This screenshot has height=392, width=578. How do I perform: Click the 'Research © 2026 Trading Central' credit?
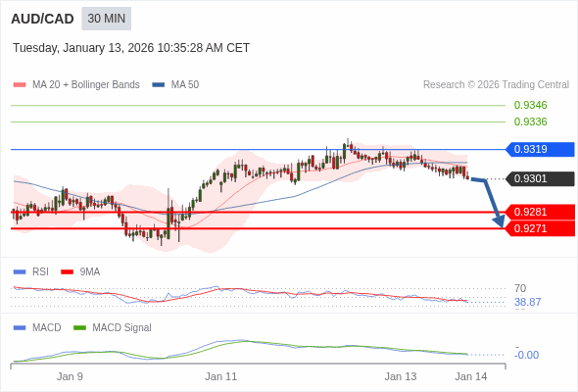pyautogui.click(x=496, y=85)
